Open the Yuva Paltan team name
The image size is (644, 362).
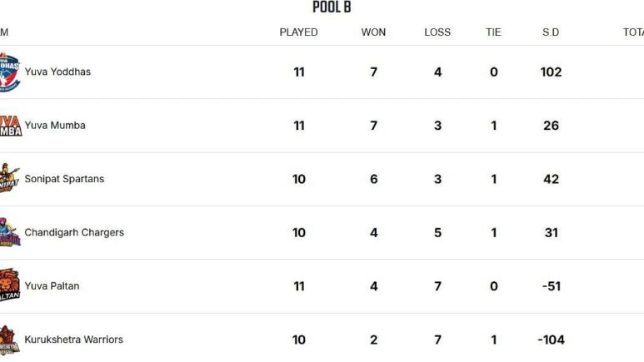52,286
